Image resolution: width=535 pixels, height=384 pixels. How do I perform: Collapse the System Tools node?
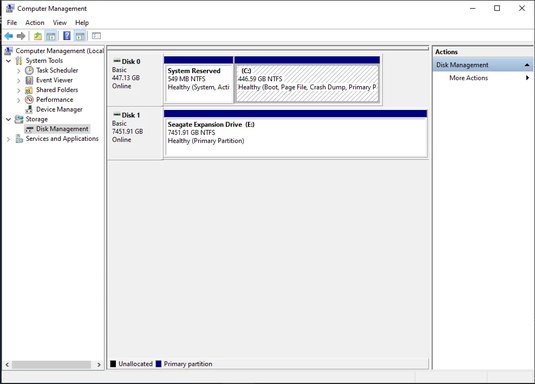coord(9,61)
